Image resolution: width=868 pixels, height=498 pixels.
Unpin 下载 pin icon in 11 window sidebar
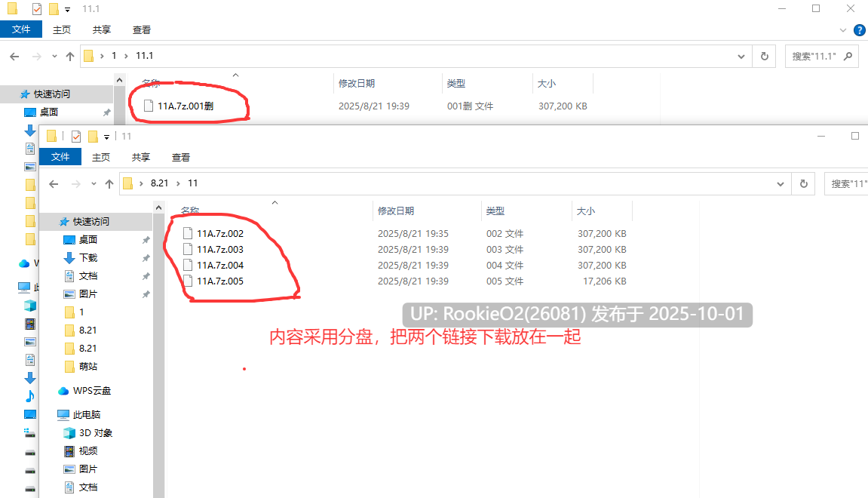pyautogui.click(x=146, y=259)
